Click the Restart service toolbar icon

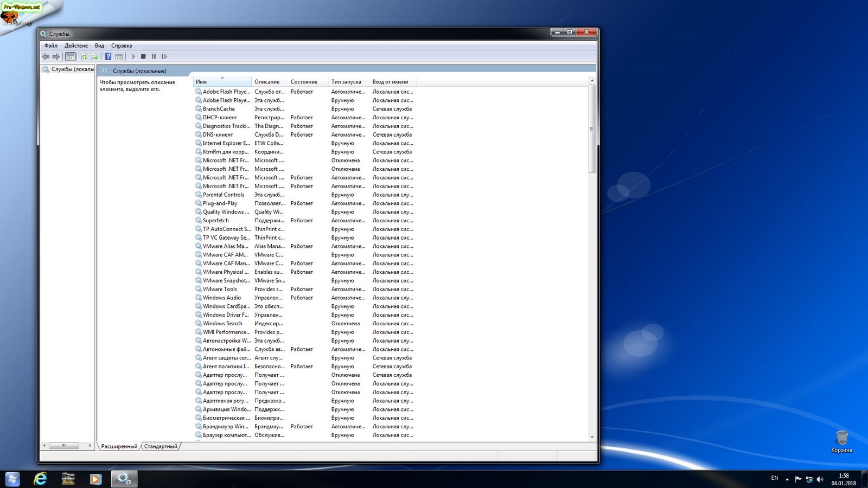coord(164,56)
